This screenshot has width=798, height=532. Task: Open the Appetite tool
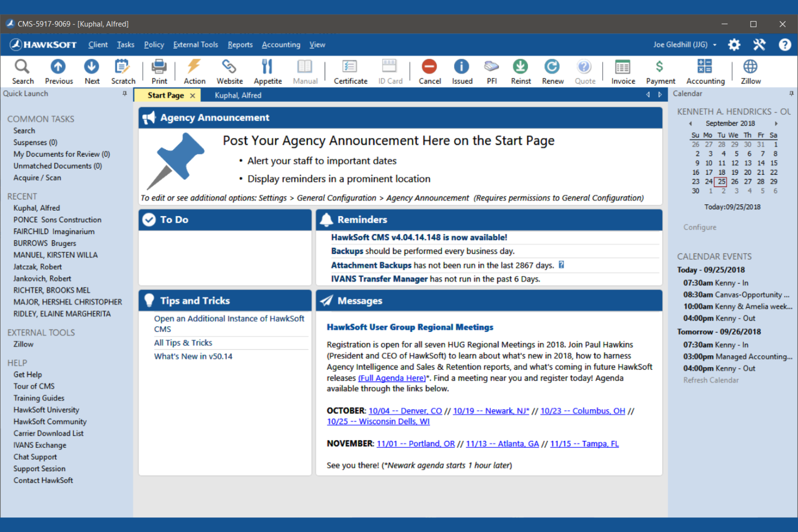(267, 72)
